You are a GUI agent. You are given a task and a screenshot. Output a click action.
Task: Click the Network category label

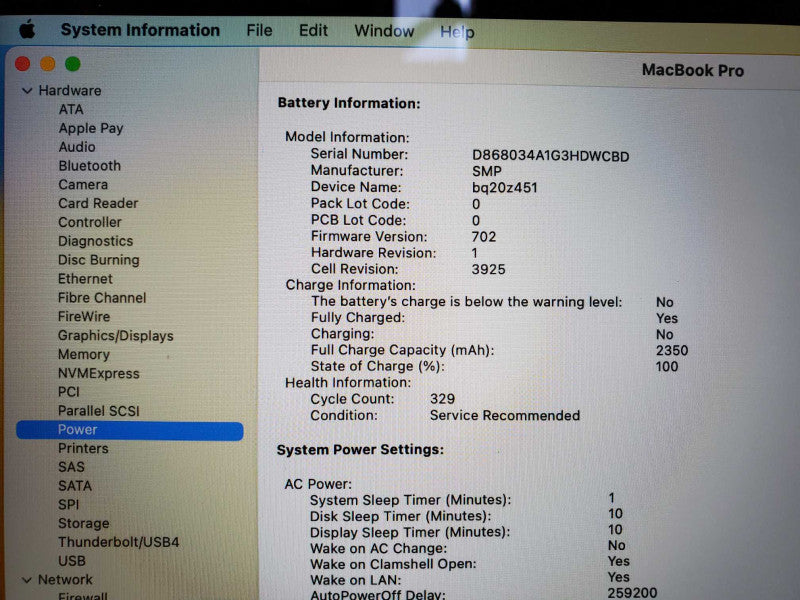(x=65, y=580)
